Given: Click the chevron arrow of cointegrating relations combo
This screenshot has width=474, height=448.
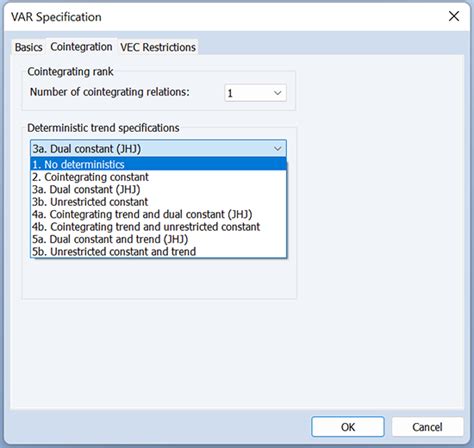Looking at the screenshot, I should pyautogui.click(x=277, y=93).
